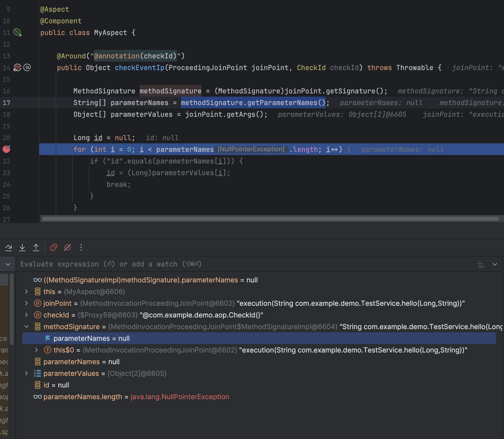This screenshot has width=504, height=439.
Task: Open View Breakpoints with red circles icon
Action: (54, 248)
